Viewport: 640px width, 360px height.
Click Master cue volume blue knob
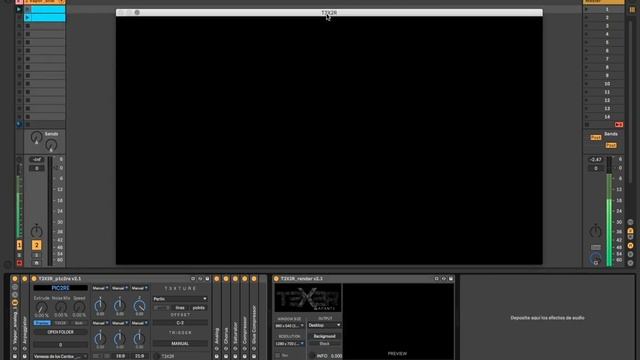(596, 259)
